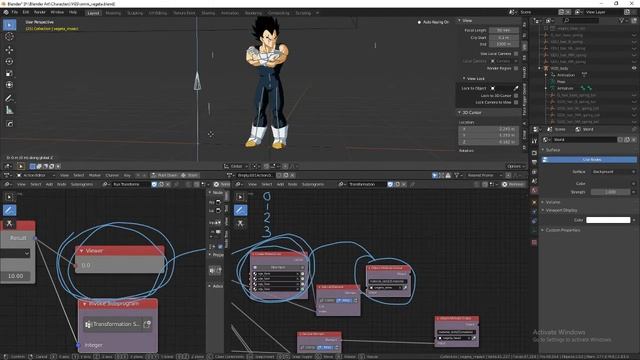The width and height of the screenshot is (640, 360).
Task: Click the Blender logo icon in menu bar
Action: pyautogui.click(x=6, y=12)
